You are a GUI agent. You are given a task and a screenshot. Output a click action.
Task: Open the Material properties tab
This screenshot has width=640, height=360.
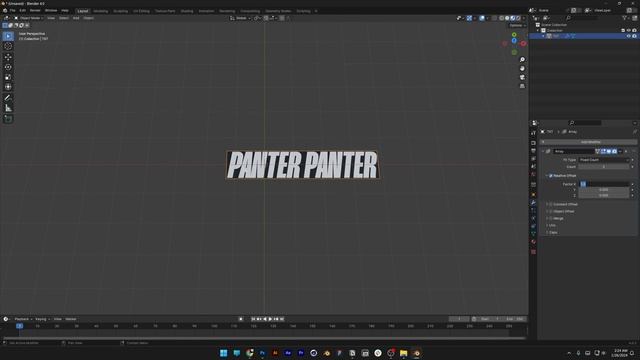533,242
